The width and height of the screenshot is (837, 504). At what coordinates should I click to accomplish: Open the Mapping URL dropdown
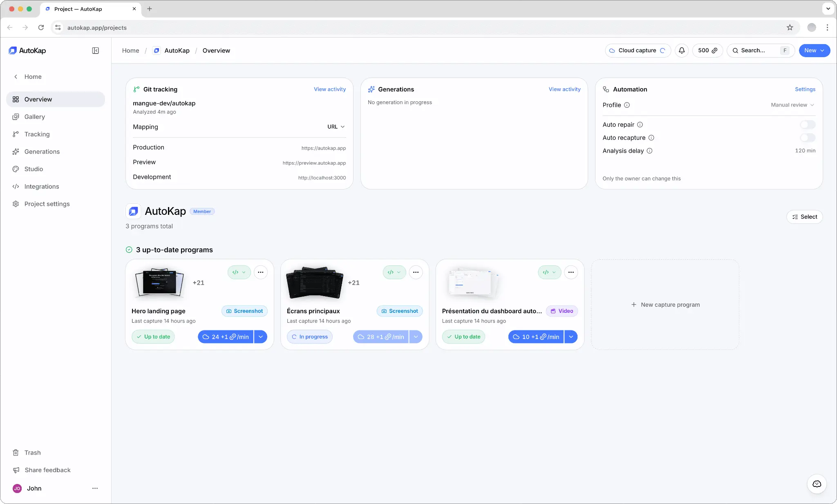336,127
